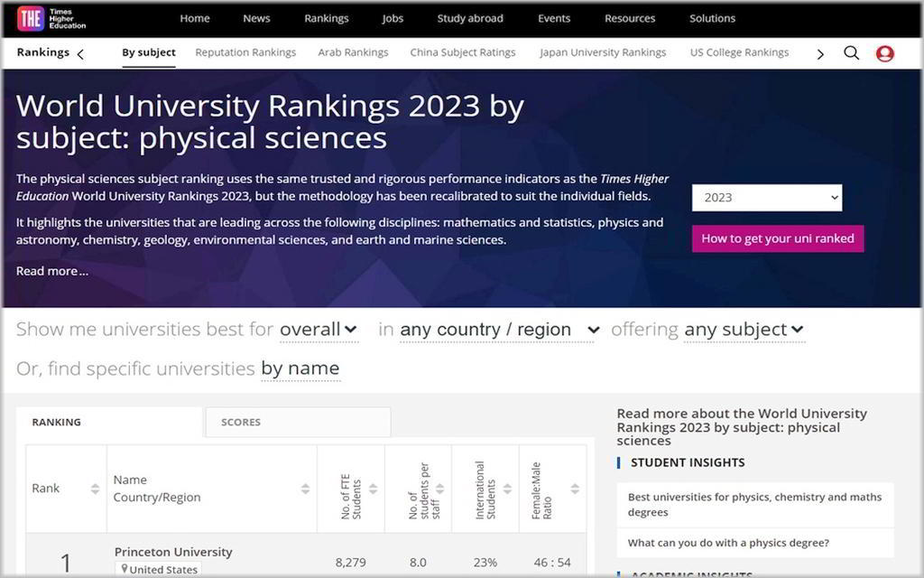The image size is (924, 578).
Task: Open Jobs in the top navigation
Action: pos(393,18)
